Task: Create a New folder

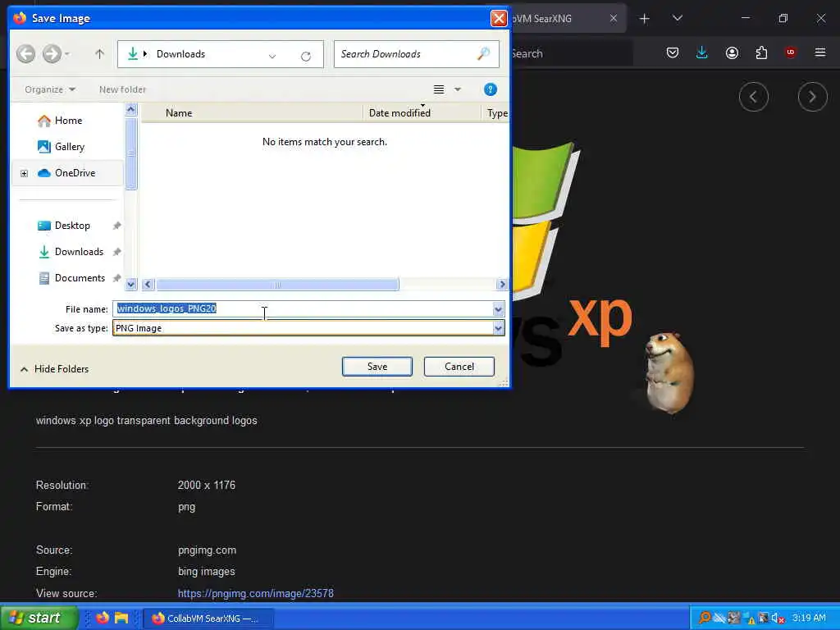Action: (x=122, y=89)
